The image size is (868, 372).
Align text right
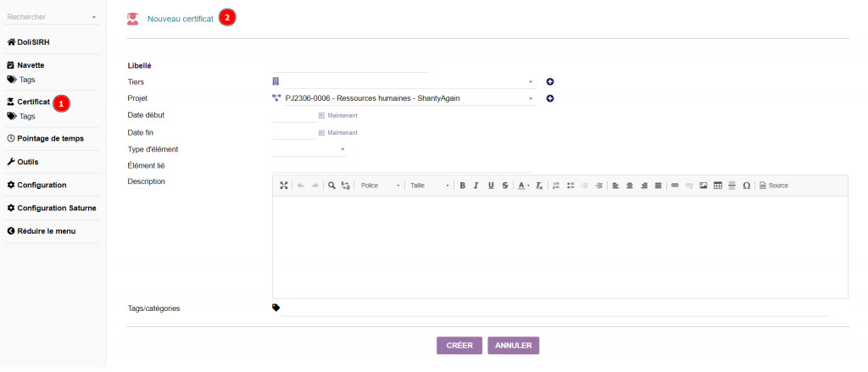click(644, 186)
